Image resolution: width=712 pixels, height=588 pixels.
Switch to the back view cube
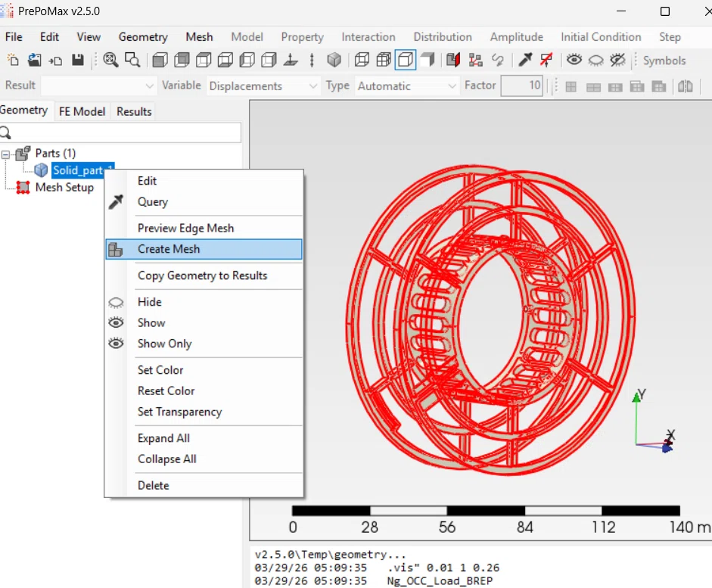[182, 60]
